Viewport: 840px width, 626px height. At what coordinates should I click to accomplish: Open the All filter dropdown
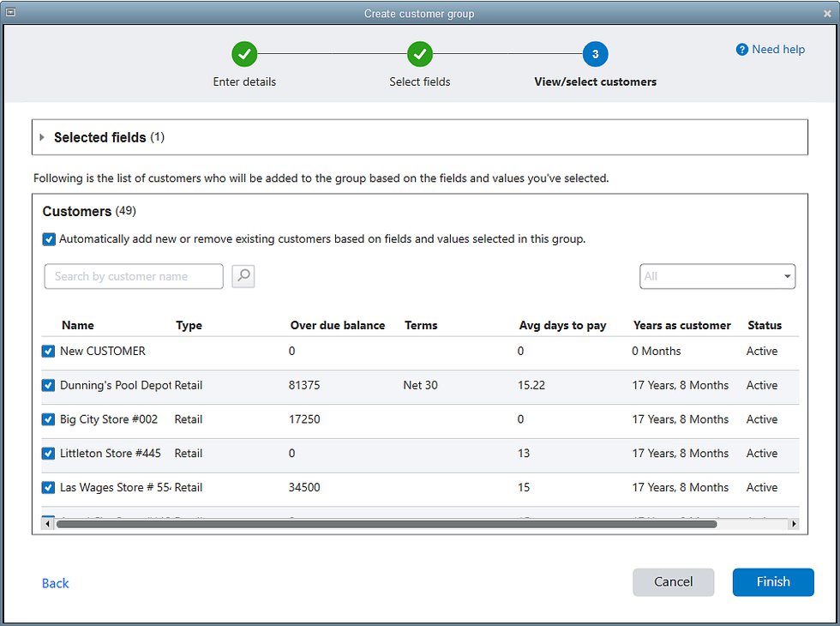click(717, 276)
